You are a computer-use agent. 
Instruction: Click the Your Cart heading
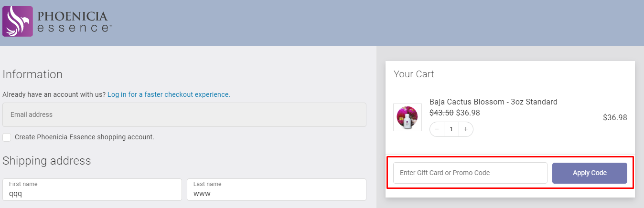(414, 74)
